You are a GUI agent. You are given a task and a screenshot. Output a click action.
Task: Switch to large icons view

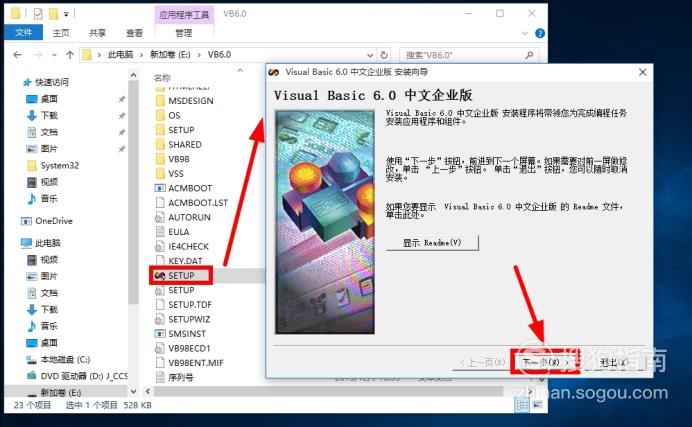coord(537,405)
